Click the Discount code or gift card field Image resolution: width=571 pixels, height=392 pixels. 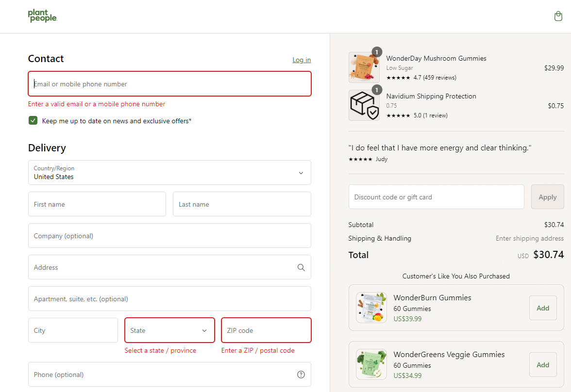tap(436, 197)
